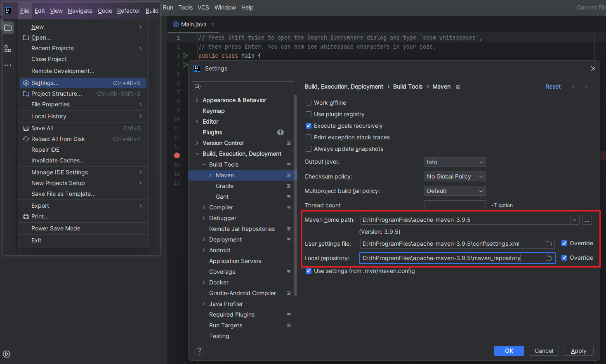Screen dimensions: 606x364
Task: Click Cancel in Settings dialog
Action: (x=544, y=351)
